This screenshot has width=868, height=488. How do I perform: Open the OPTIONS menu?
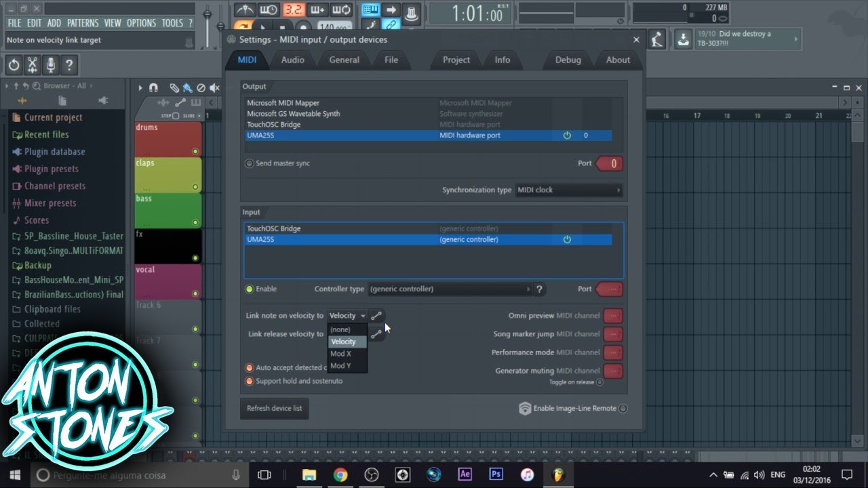[141, 23]
